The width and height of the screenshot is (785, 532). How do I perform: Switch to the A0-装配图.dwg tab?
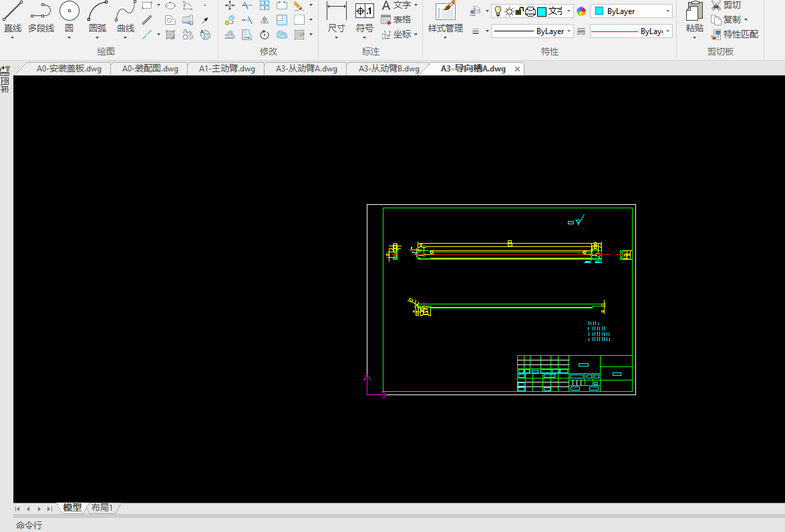point(150,69)
